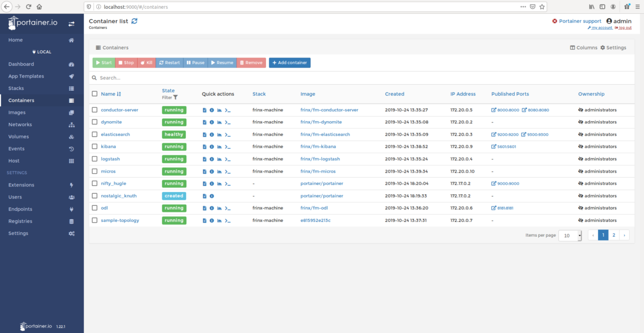
Task: Go to Images in the sidebar
Action: coord(17,112)
